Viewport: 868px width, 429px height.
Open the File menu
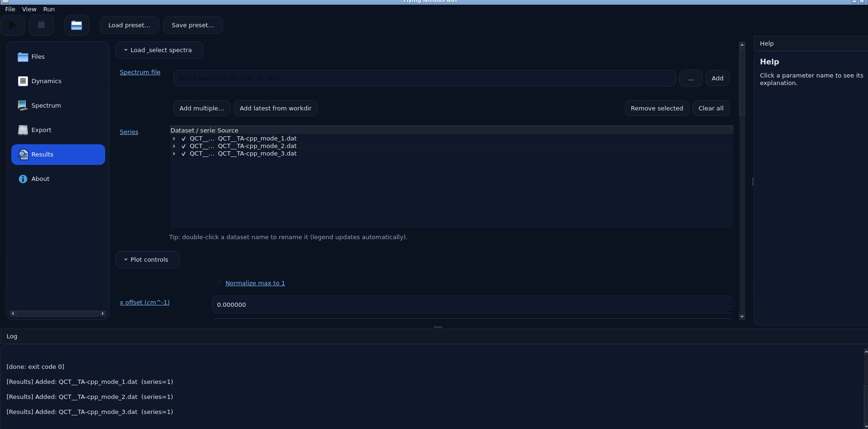click(10, 9)
